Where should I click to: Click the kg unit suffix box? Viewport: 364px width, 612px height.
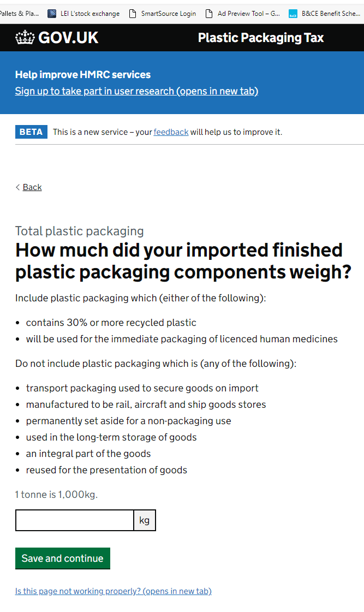click(x=144, y=520)
